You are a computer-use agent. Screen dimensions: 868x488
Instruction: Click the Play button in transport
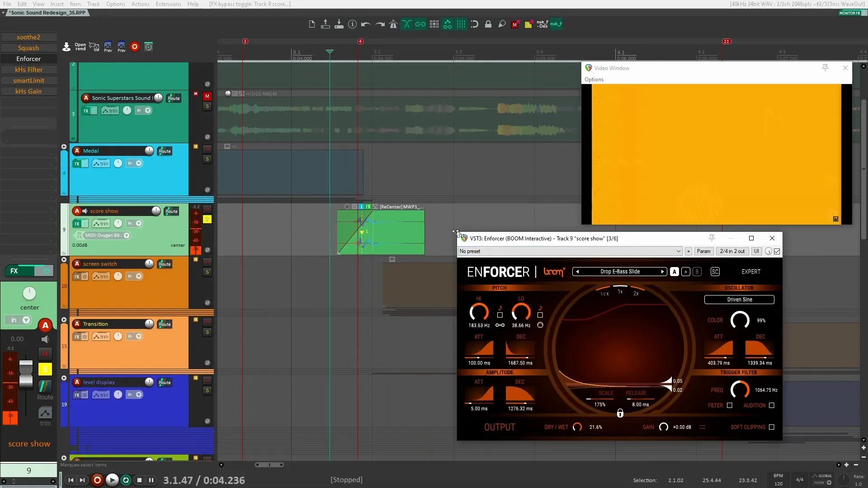[112, 480]
